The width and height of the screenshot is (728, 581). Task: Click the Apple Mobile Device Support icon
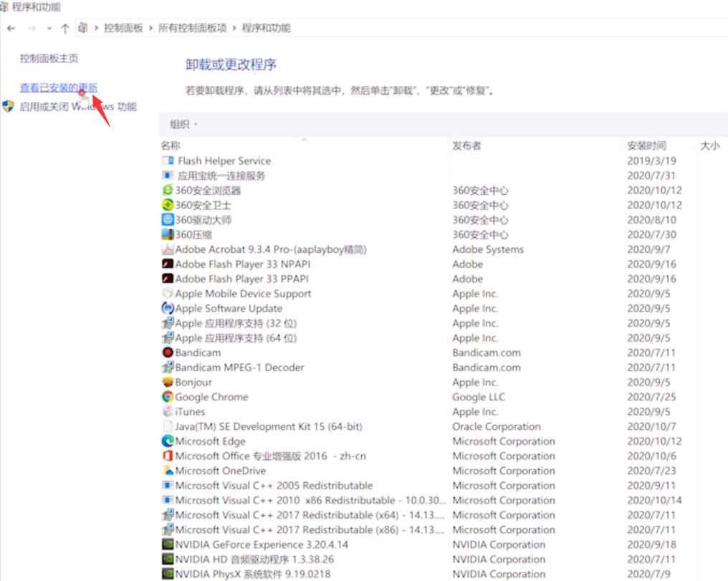click(167, 293)
